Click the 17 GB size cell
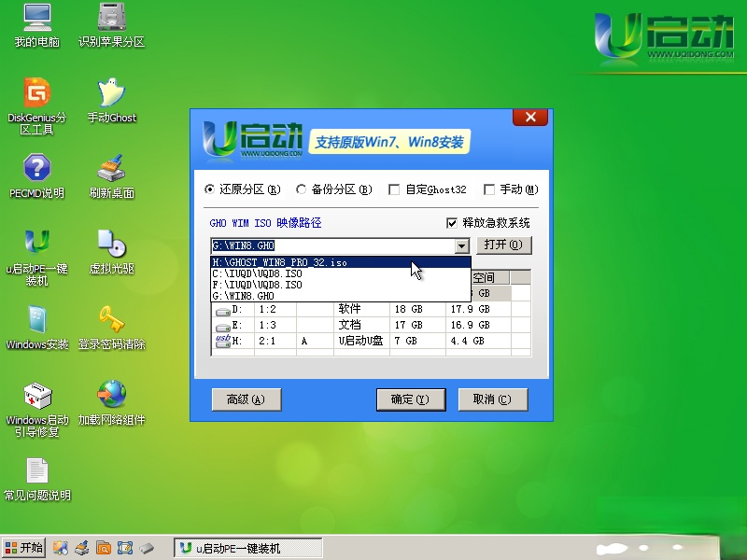The width and height of the screenshot is (747, 560). tap(417, 325)
